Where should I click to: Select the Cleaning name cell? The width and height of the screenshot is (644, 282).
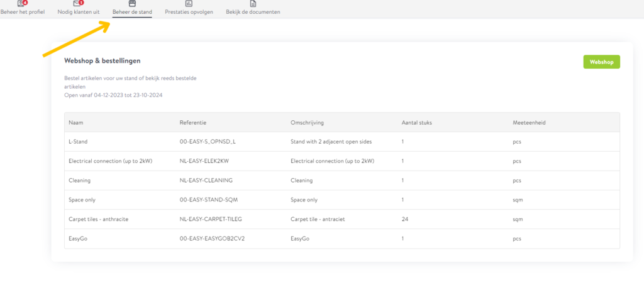80,181
